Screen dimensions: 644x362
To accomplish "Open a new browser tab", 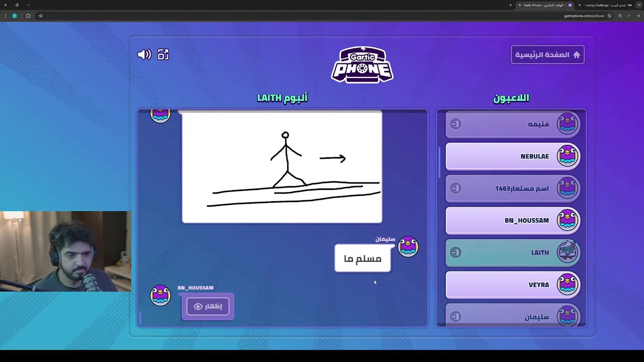I will 510,5.
